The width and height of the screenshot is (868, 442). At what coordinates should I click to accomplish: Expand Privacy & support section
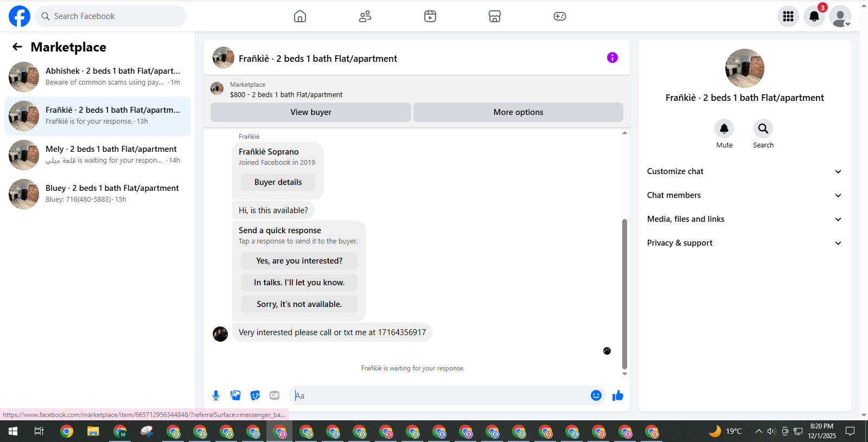(x=744, y=243)
